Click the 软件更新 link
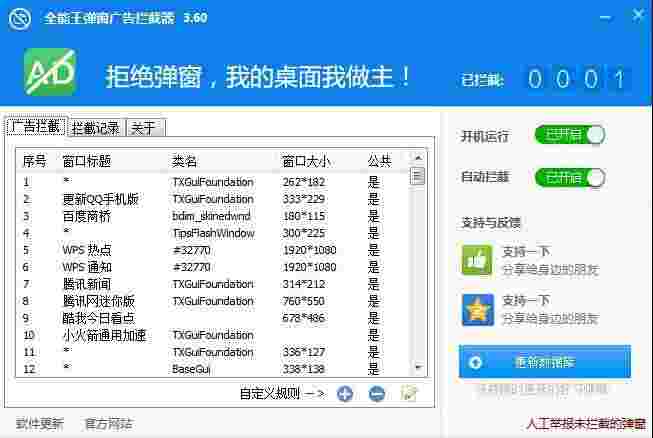 click(x=40, y=424)
